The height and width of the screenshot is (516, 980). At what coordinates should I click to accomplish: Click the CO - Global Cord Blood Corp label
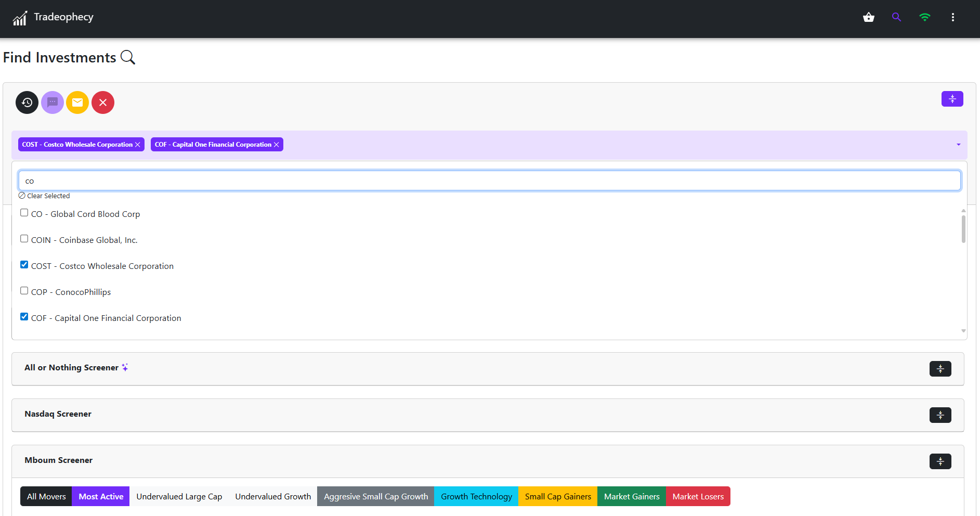coord(85,214)
